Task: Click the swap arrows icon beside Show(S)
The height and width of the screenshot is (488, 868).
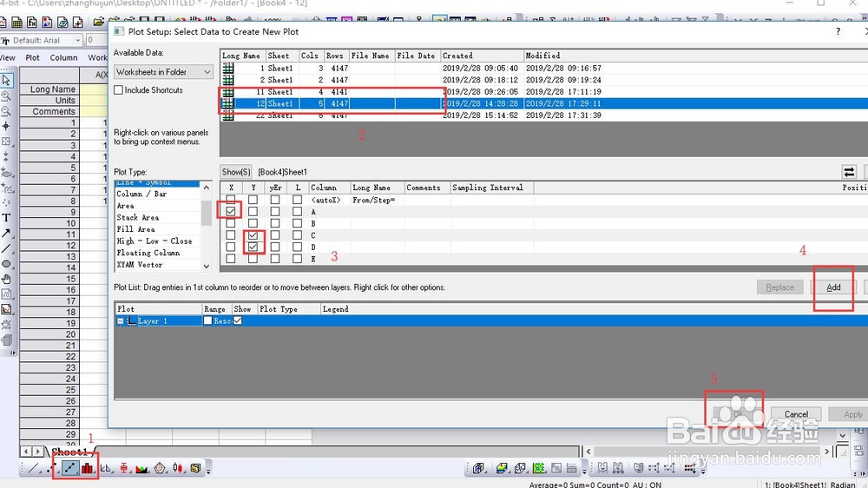Action: pos(849,172)
